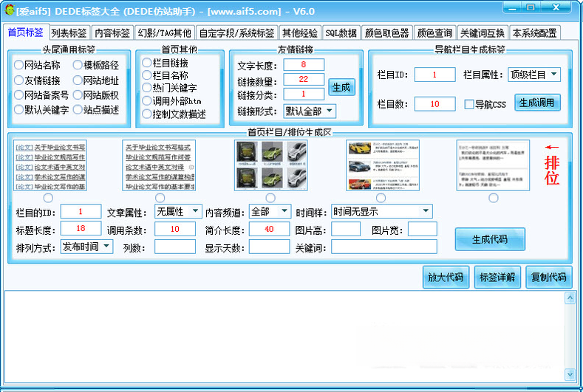Click the 放大代码 button
This screenshot has width=583, height=392.
tap(446, 277)
